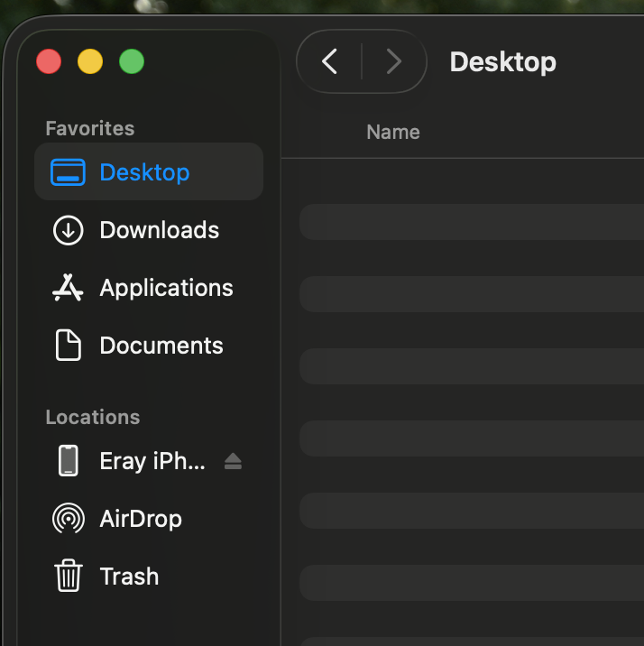This screenshot has width=644, height=646.
Task: Click the iPhone device icon under Locations
Action: click(68, 461)
